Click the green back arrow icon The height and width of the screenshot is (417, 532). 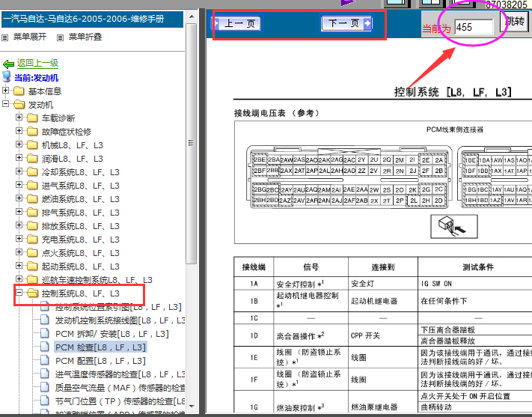(8, 64)
